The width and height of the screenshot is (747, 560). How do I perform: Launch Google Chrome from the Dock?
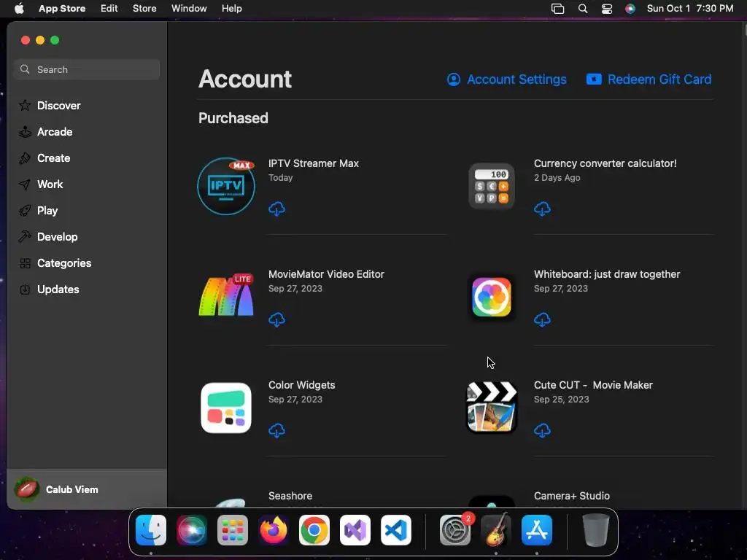[314, 530]
